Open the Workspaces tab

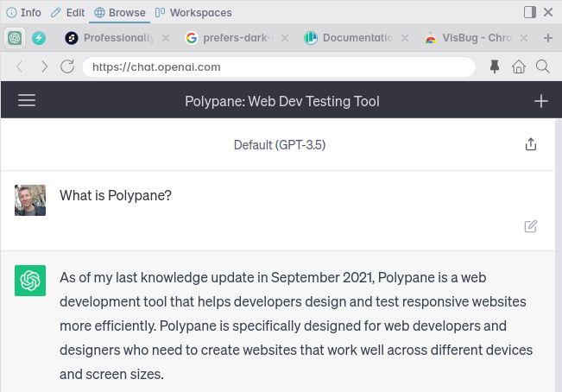pos(193,13)
